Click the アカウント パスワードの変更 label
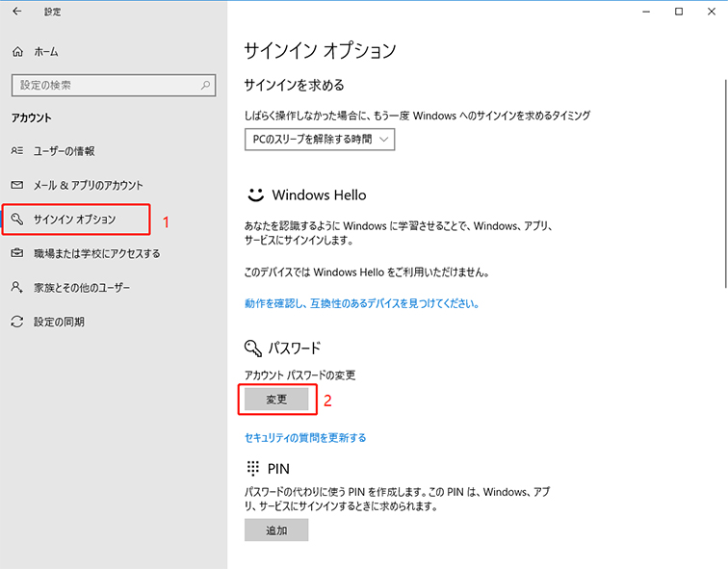This screenshot has height=569, width=728. click(x=299, y=375)
